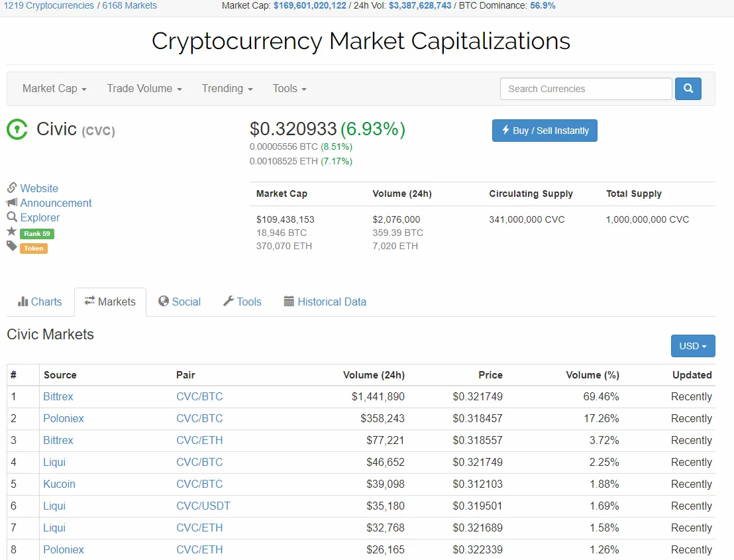Click the globe icon on Social tab
The width and height of the screenshot is (734, 560).
[x=164, y=301]
